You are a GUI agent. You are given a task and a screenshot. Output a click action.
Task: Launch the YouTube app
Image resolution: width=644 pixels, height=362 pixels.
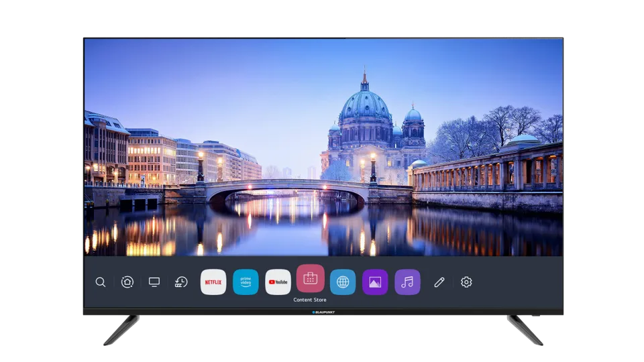(278, 282)
